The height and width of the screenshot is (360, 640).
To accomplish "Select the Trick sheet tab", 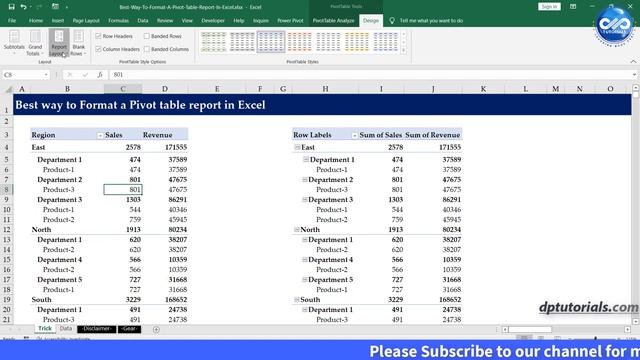I will [45, 329].
